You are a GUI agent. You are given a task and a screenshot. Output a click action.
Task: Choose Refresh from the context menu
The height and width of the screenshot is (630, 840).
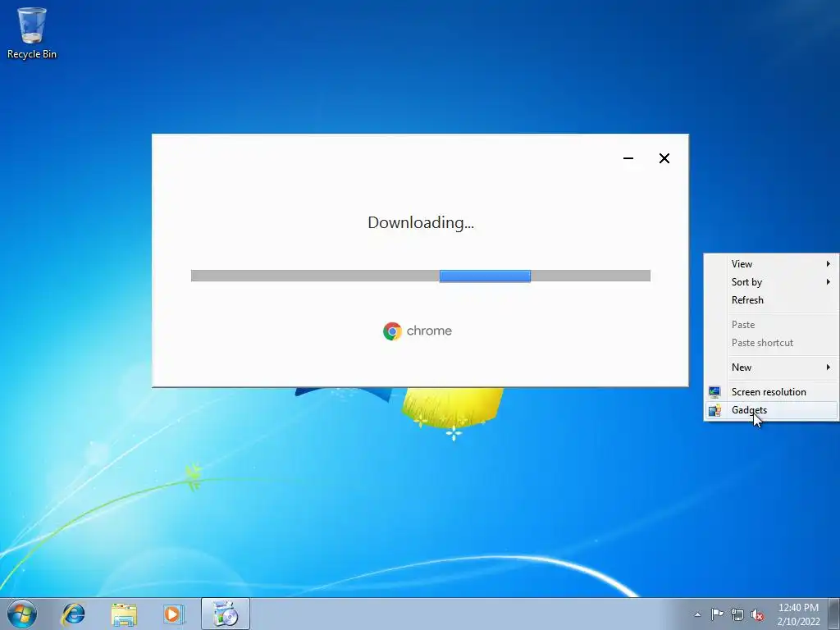tap(771, 300)
